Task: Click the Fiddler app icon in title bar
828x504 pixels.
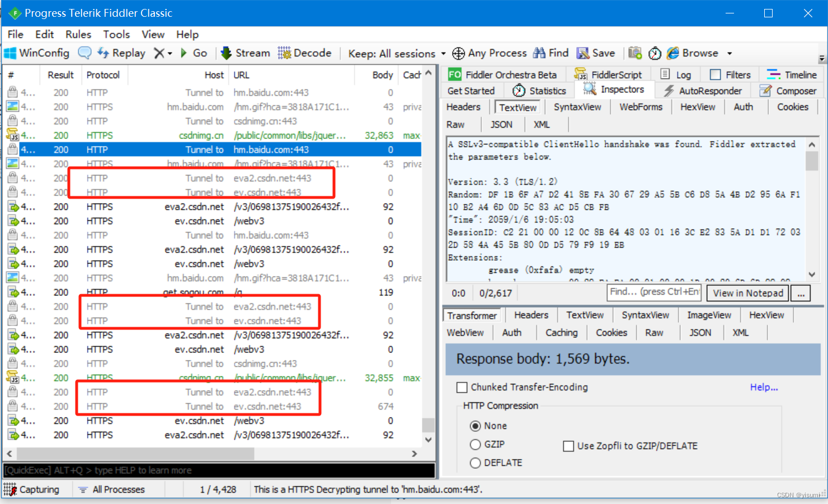Action: (x=14, y=13)
